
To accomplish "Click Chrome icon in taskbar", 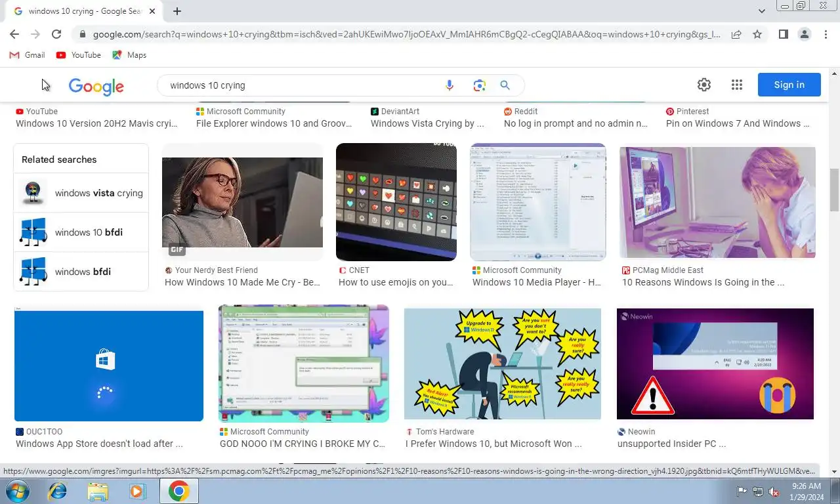I will [178, 491].
